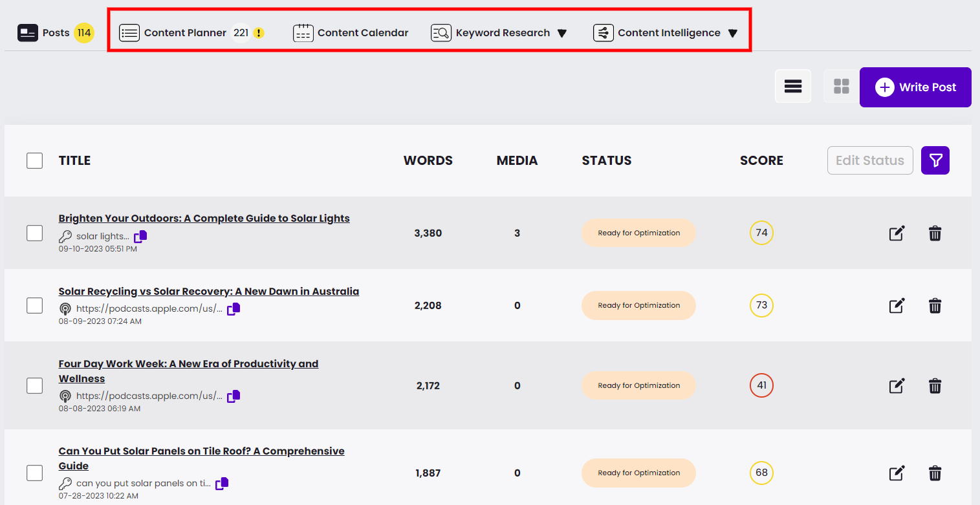
Task: Open the Content Planner tab
Action: coord(192,32)
